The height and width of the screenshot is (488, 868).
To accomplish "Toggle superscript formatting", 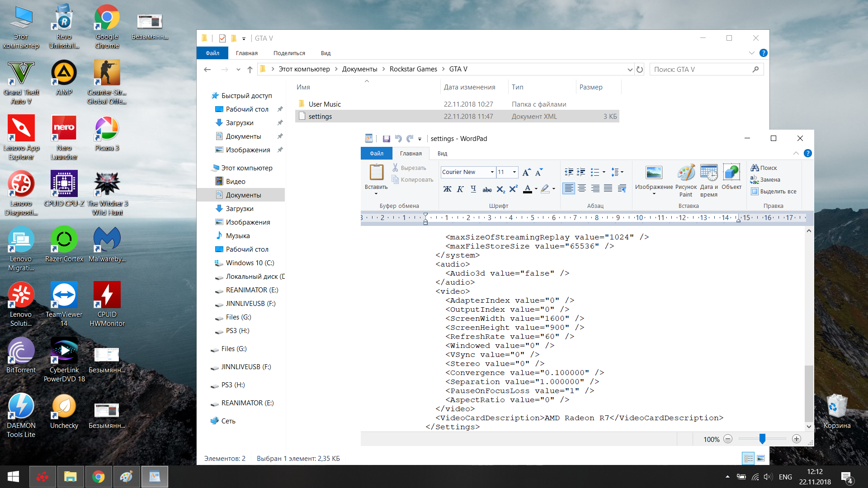I will tap(513, 189).
